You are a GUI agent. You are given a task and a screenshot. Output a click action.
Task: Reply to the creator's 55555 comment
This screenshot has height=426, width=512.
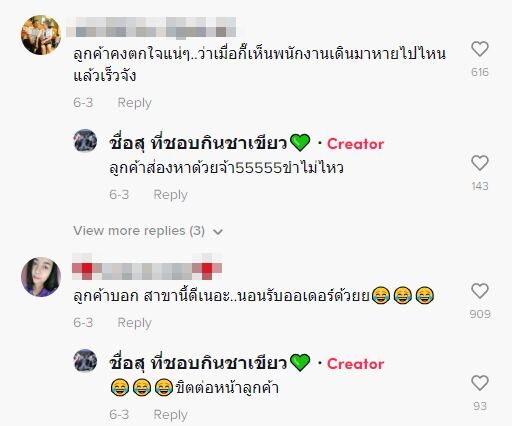[x=170, y=195]
